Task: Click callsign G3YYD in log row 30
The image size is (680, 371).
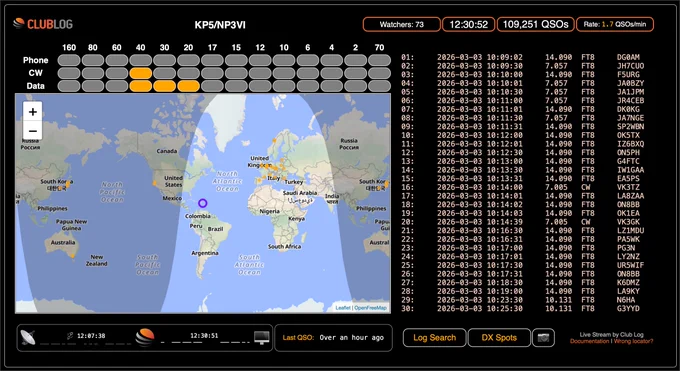Action: pyautogui.click(x=628, y=309)
